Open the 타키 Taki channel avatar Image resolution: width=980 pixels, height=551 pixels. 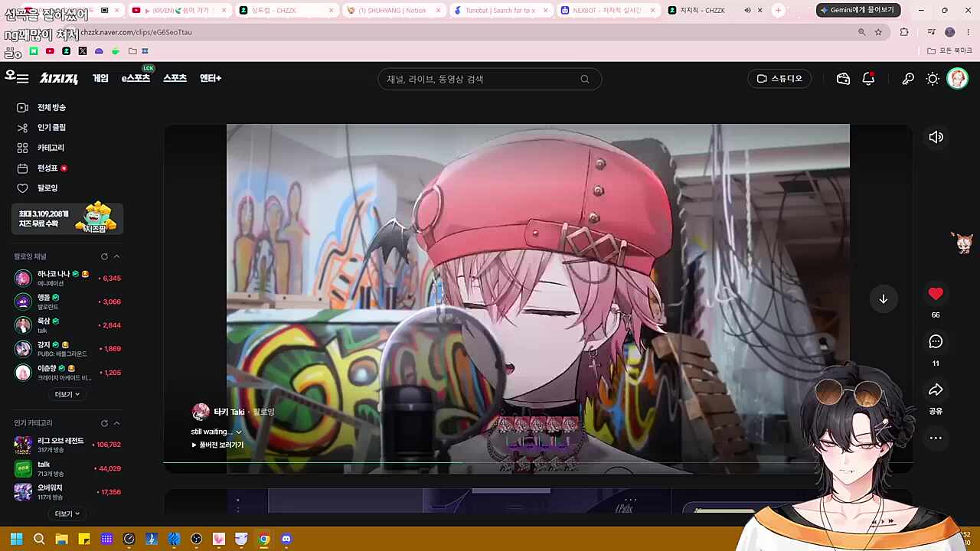pyautogui.click(x=201, y=412)
